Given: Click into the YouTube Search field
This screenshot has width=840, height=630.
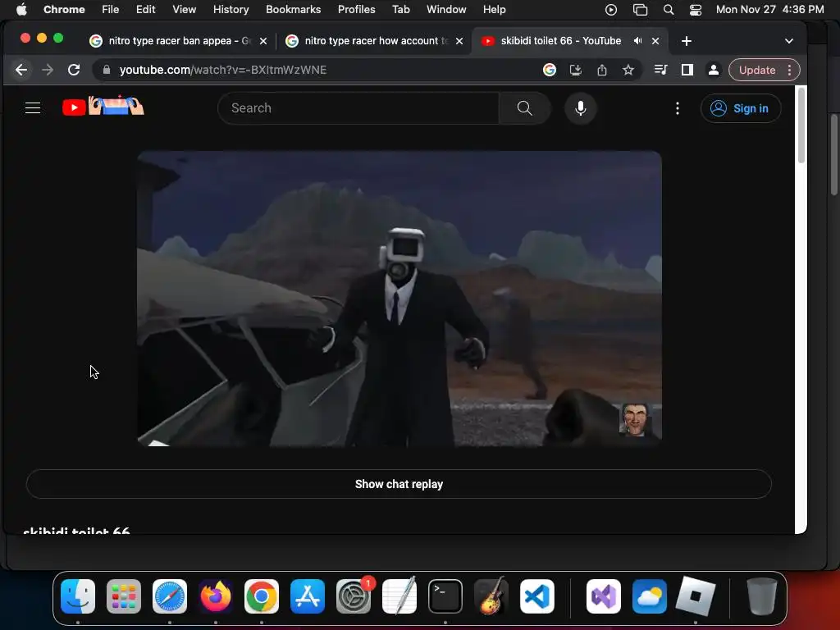Looking at the screenshot, I should coord(358,108).
